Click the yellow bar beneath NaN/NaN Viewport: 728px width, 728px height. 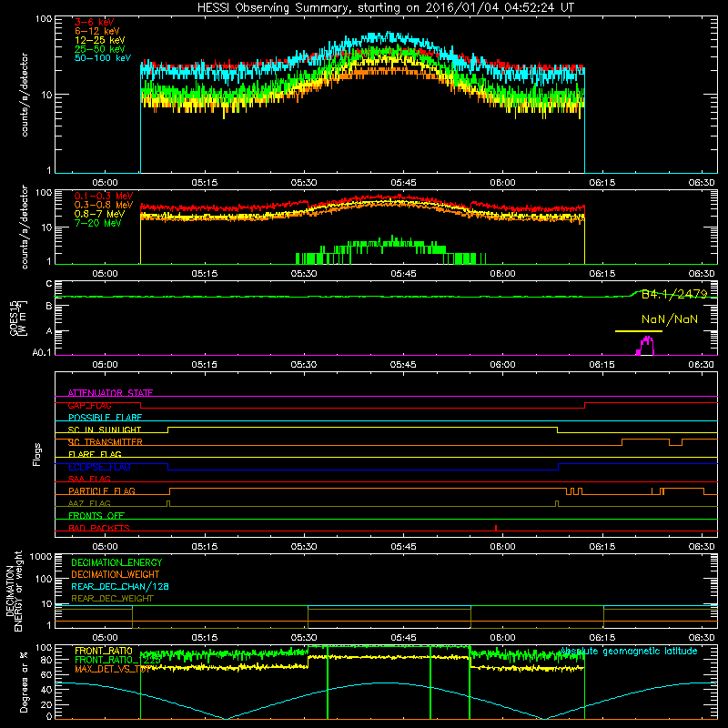coord(639,331)
